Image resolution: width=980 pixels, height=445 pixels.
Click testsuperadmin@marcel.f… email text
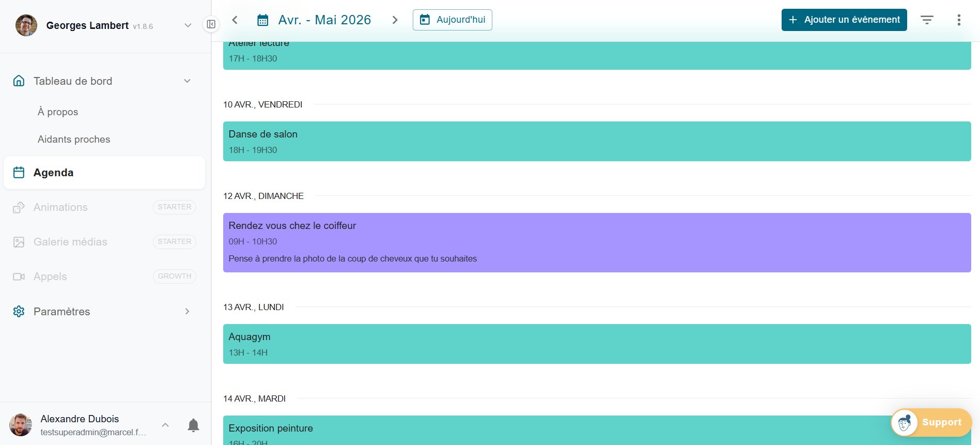94,432
